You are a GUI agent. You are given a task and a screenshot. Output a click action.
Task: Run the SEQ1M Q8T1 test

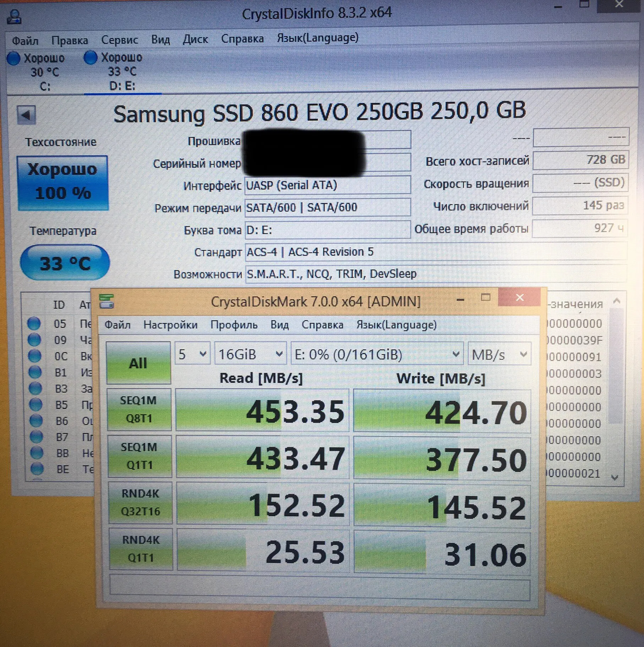139,410
